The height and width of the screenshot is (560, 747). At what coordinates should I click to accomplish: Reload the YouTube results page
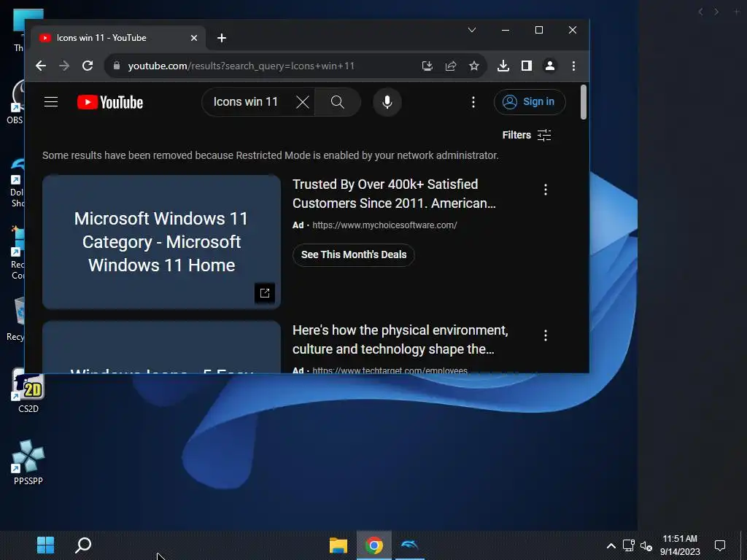coord(88,66)
